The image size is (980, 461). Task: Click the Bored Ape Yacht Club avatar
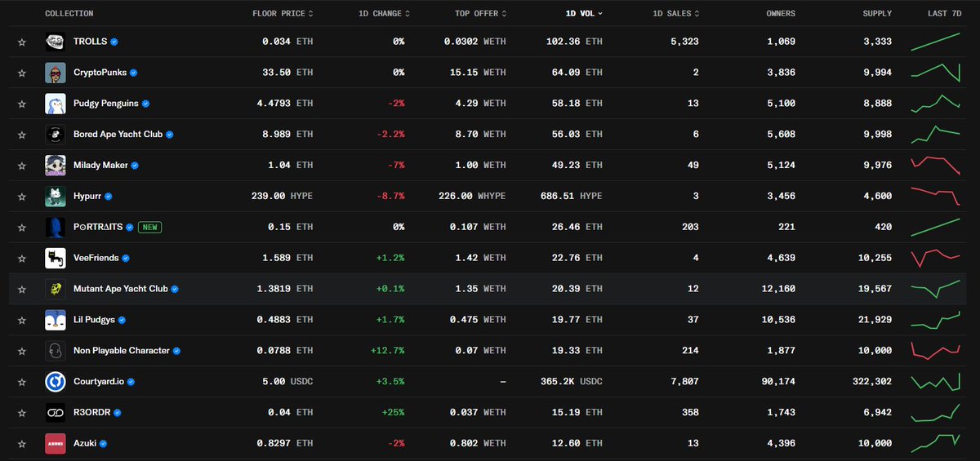coord(56,135)
